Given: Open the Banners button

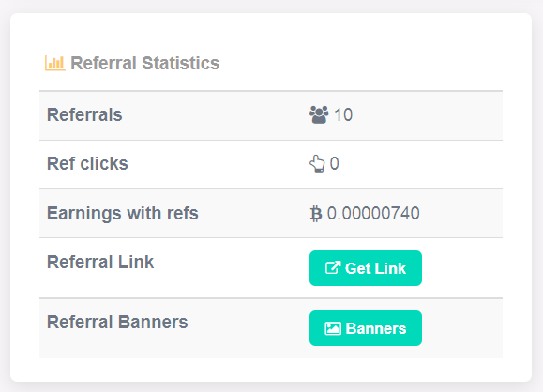Looking at the screenshot, I should tap(366, 328).
